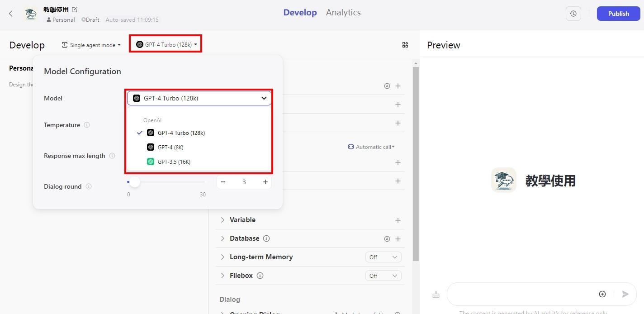Select GPT-3.5 (16K) model option

174,162
